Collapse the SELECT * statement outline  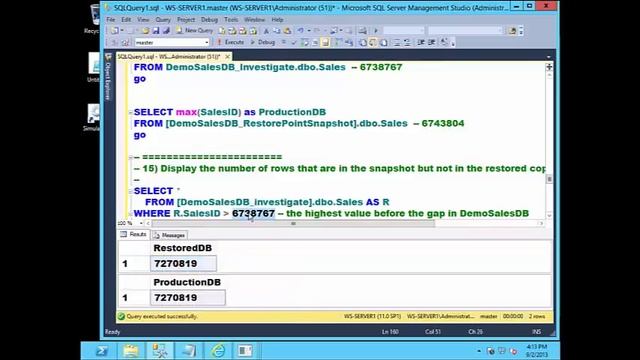131,191
